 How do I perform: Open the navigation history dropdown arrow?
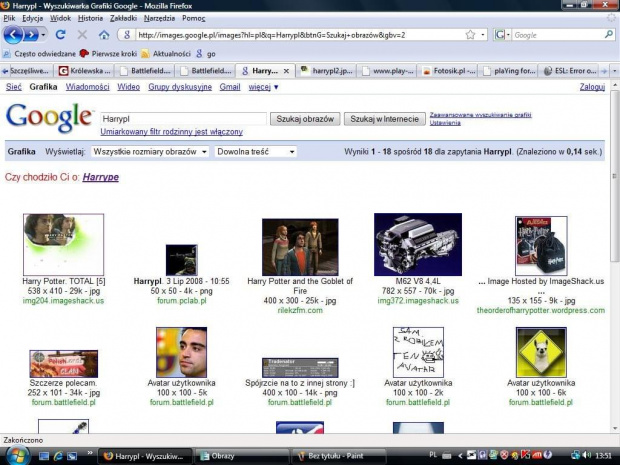click(43, 35)
